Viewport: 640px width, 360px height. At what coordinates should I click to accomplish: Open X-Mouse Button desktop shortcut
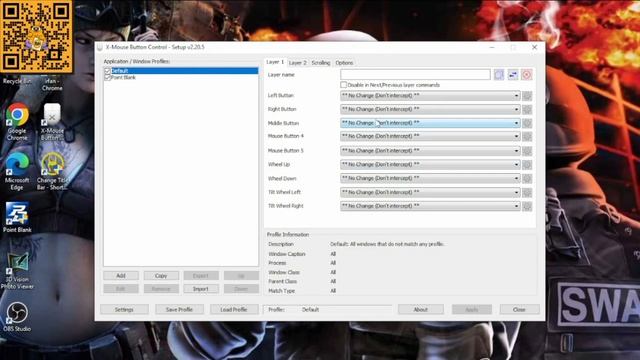52,121
